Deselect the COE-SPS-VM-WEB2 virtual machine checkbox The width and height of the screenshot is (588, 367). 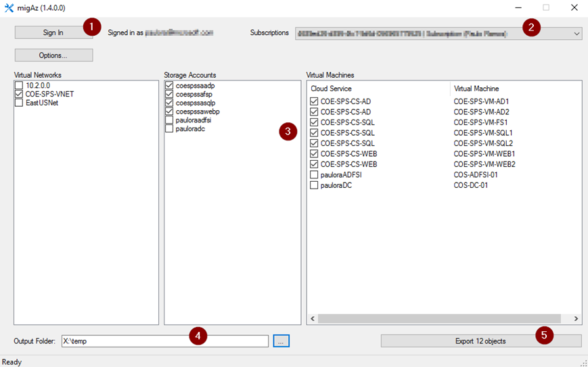(x=314, y=164)
